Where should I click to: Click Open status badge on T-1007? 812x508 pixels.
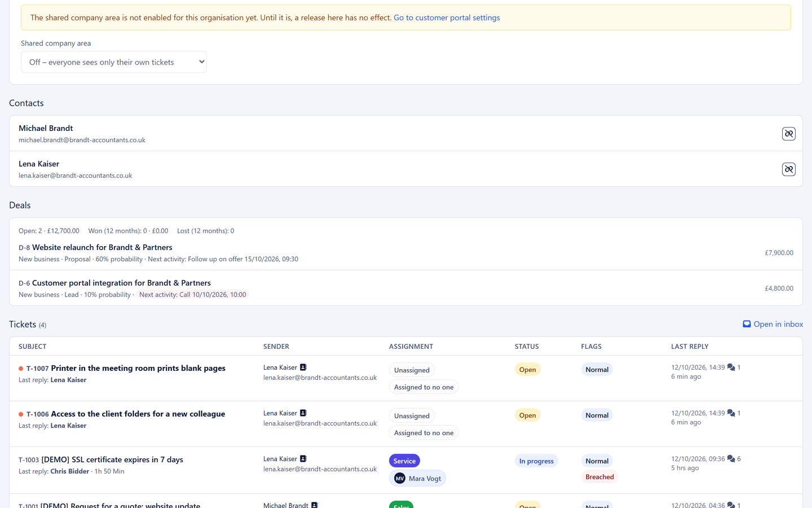pyautogui.click(x=527, y=369)
